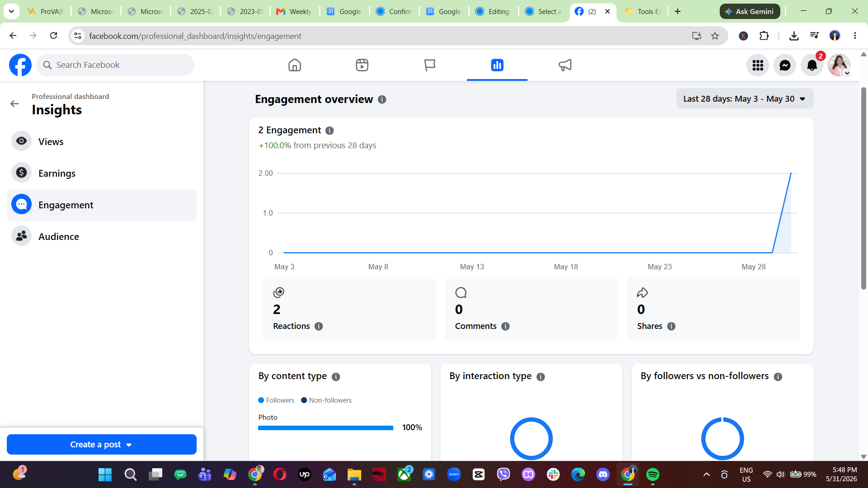Select the Professional dashboard chart icon
Screen dimensions: 868x488
[497, 65]
